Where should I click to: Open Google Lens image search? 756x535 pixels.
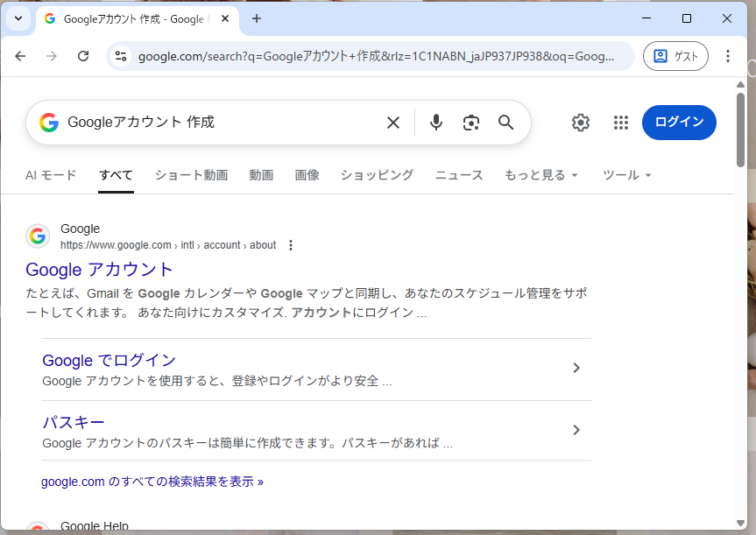[471, 123]
